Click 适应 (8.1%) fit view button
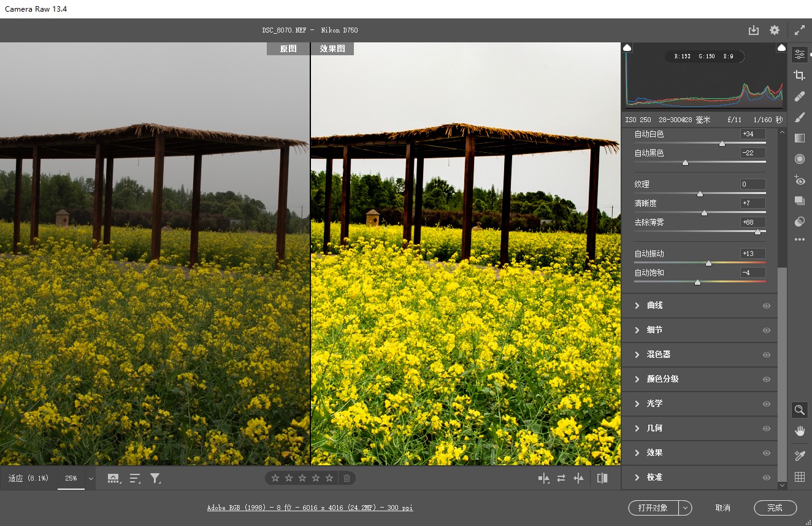Screen dimensions: 812x526 pos(28,478)
